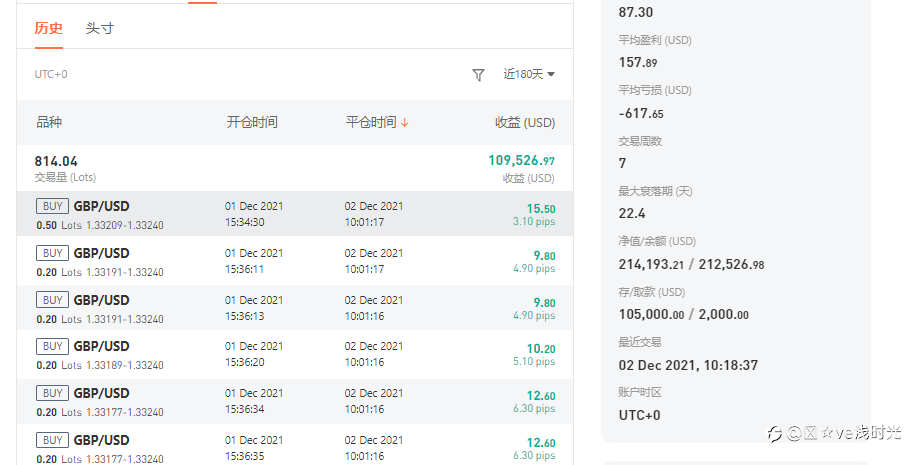913x465 pixels.
Task: Click BUY badge of the 0.50 Lots trade
Action: (52, 207)
